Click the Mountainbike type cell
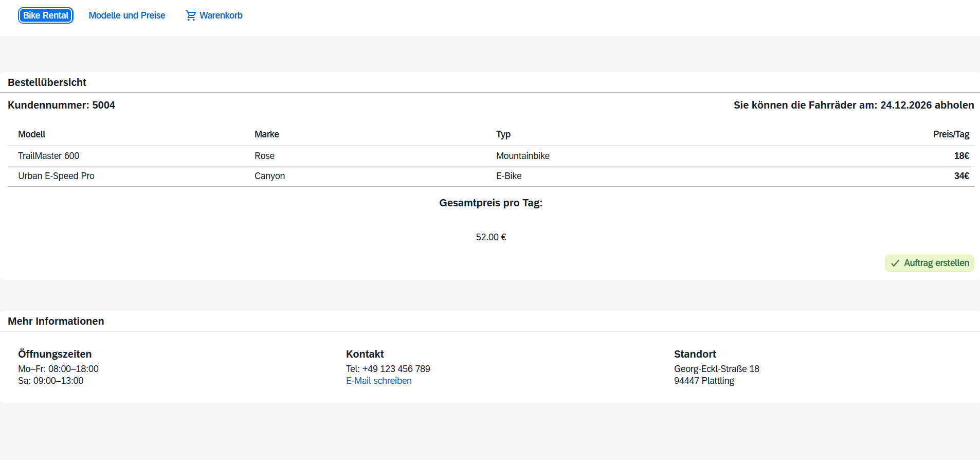The image size is (980, 460). [522, 156]
